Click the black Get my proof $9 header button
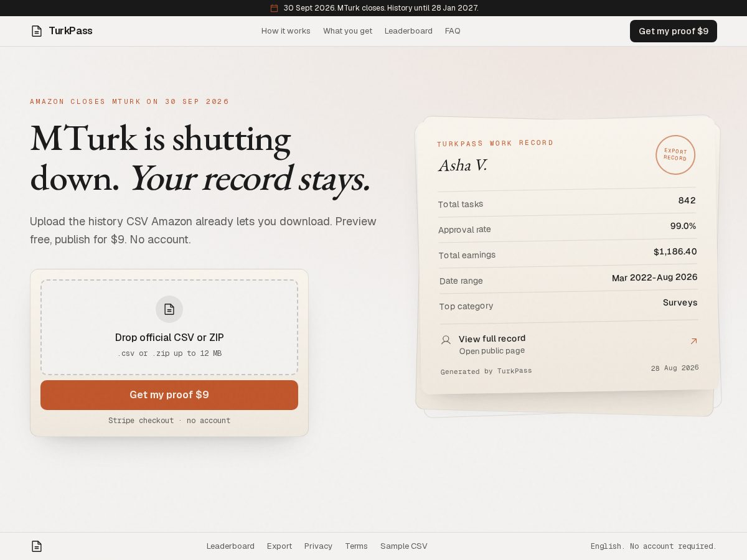747x560 pixels. [x=674, y=31]
